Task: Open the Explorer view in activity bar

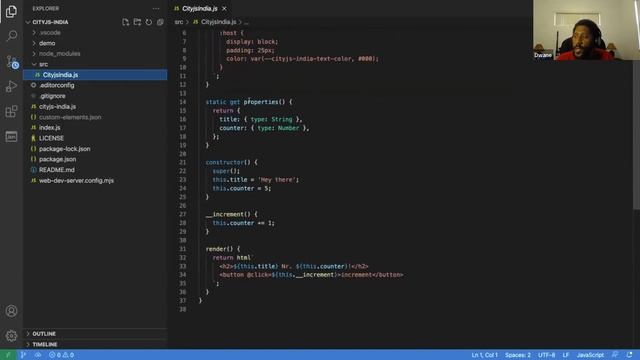Action: pyautogui.click(x=11, y=11)
